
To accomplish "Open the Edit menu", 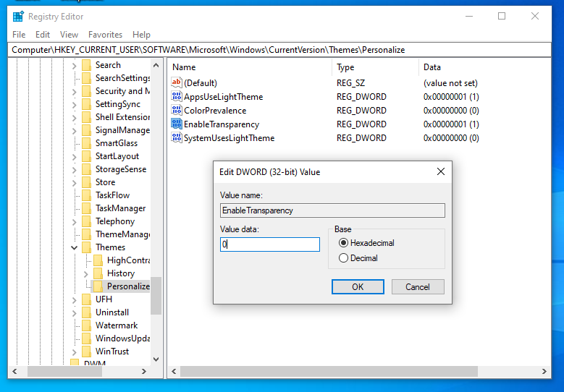I will [x=43, y=35].
